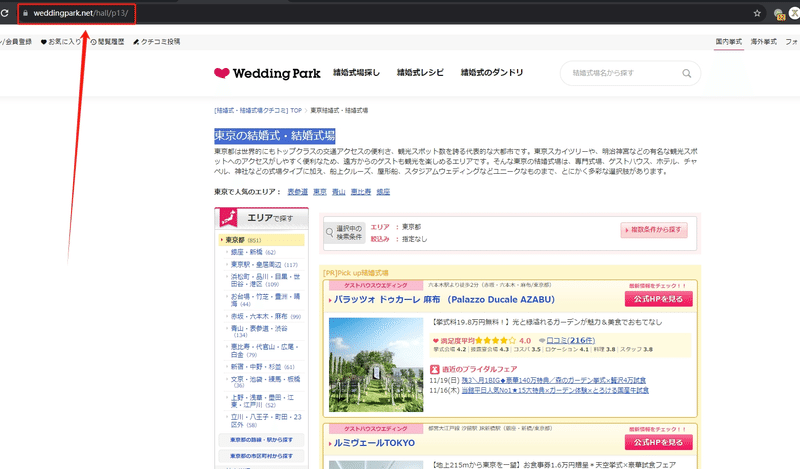The image size is (800, 469).
Task: Switch to the 国内挙式 tab
Action: coord(729,42)
